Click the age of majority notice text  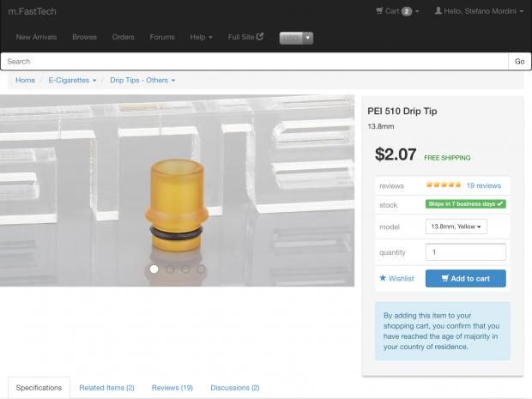[x=441, y=331]
